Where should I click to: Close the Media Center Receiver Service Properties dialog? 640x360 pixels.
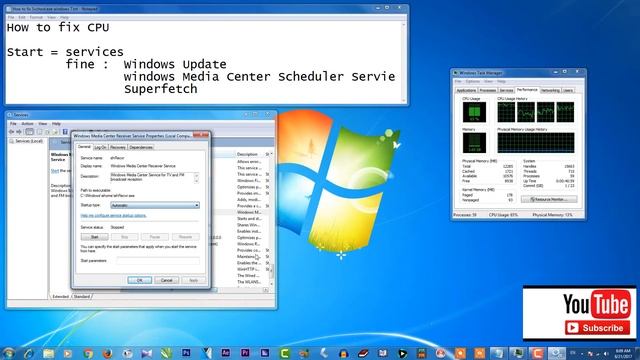pyautogui.click(x=200, y=135)
